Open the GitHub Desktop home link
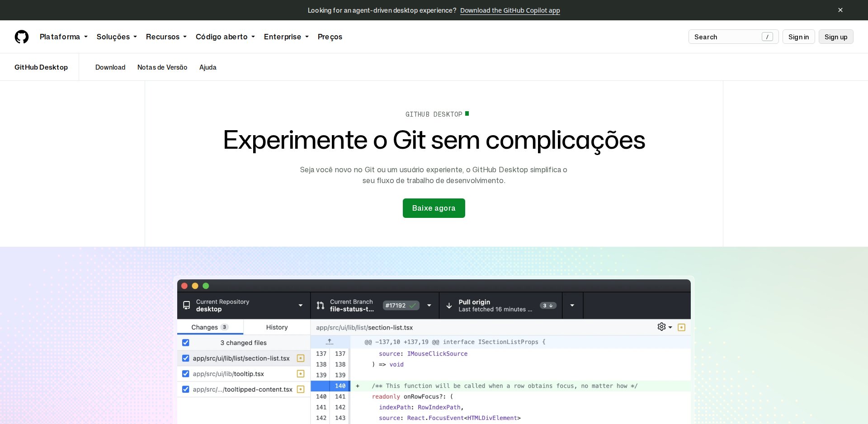 pos(41,67)
